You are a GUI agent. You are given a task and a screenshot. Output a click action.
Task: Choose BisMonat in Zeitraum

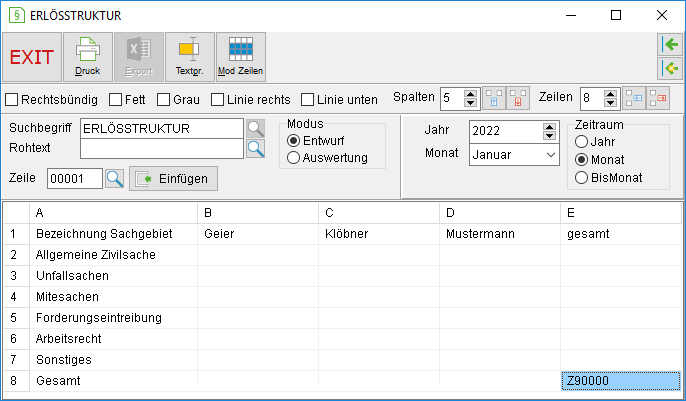[x=581, y=178]
